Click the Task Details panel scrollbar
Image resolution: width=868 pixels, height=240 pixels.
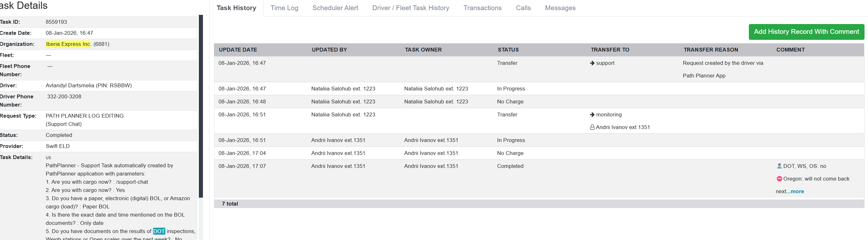point(201,106)
